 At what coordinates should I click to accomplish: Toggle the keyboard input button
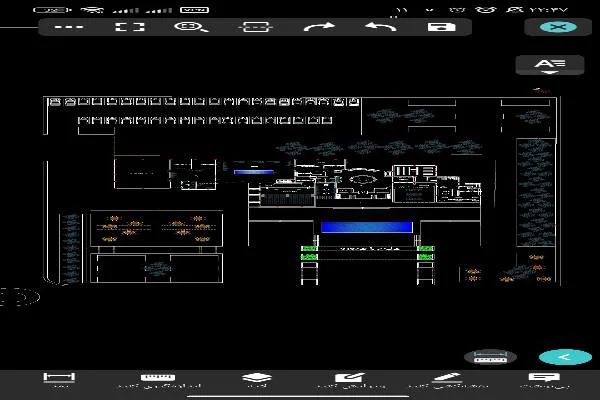[x=491, y=357]
